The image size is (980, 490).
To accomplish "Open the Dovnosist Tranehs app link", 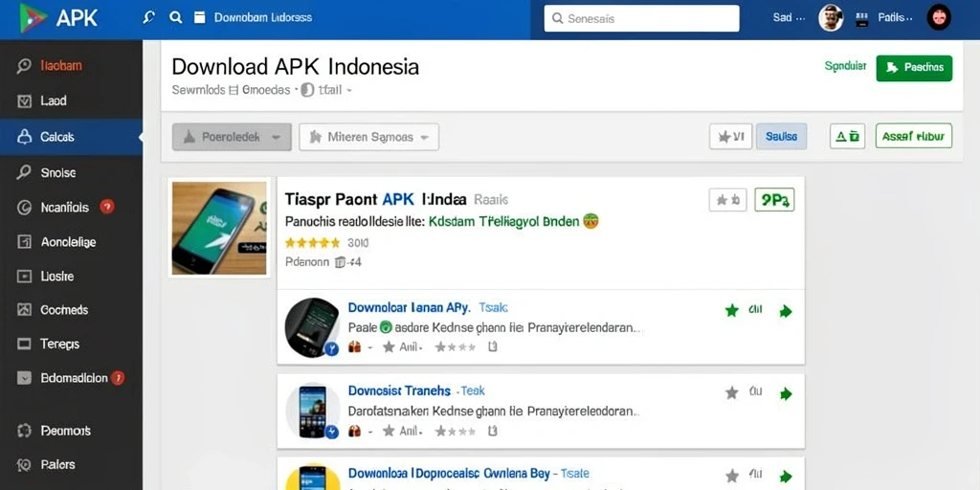I will (x=399, y=390).
